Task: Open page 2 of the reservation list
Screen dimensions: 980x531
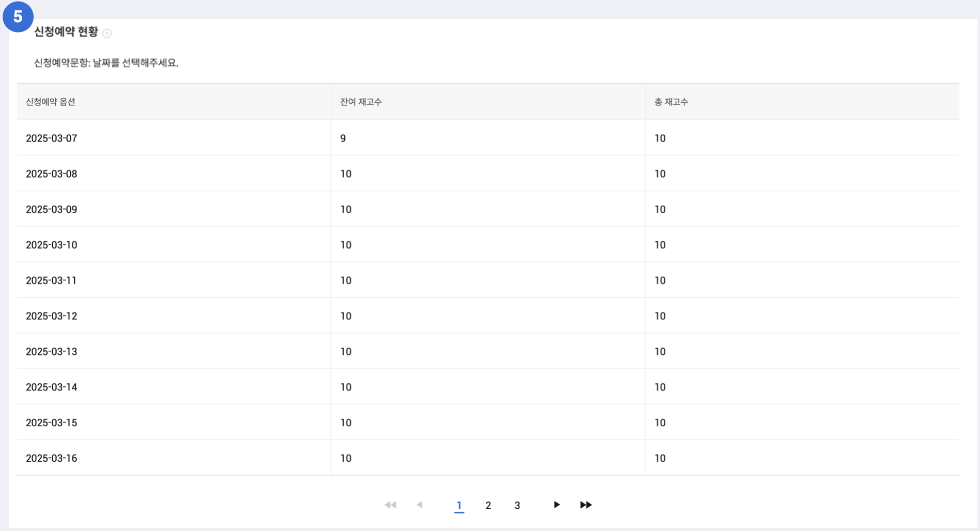Action: (x=488, y=505)
